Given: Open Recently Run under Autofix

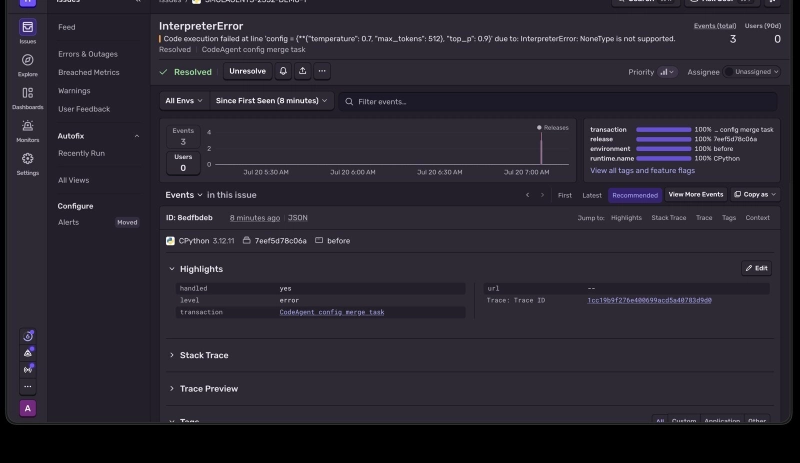Looking at the screenshot, I should [x=82, y=153].
